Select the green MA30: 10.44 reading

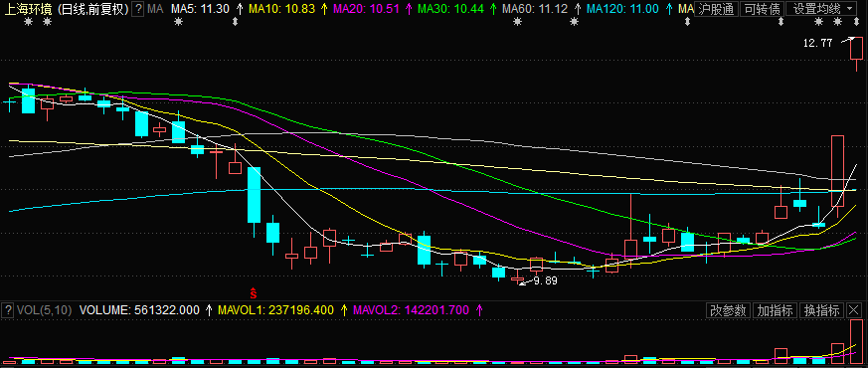point(449,8)
